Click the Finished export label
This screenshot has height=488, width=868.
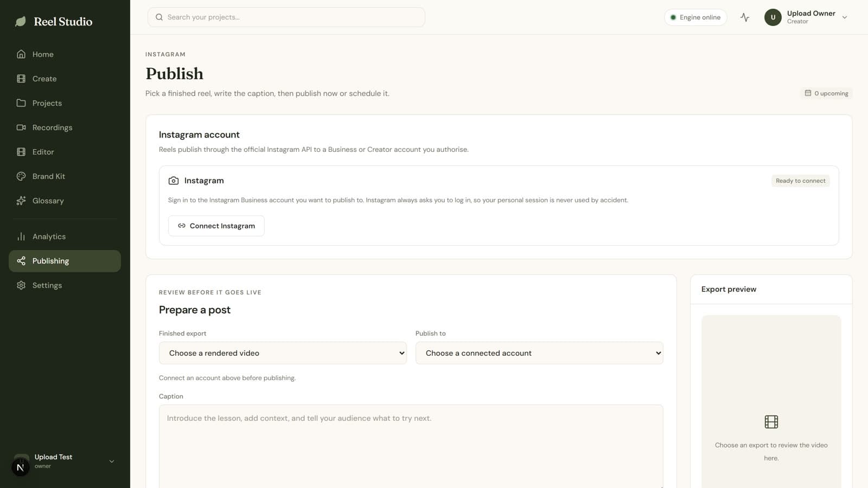(x=182, y=333)
